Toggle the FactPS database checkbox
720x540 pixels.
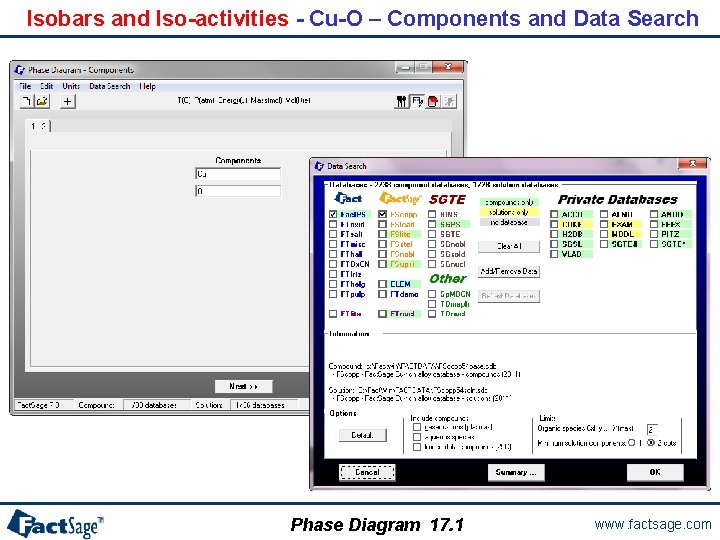[333, 214]
